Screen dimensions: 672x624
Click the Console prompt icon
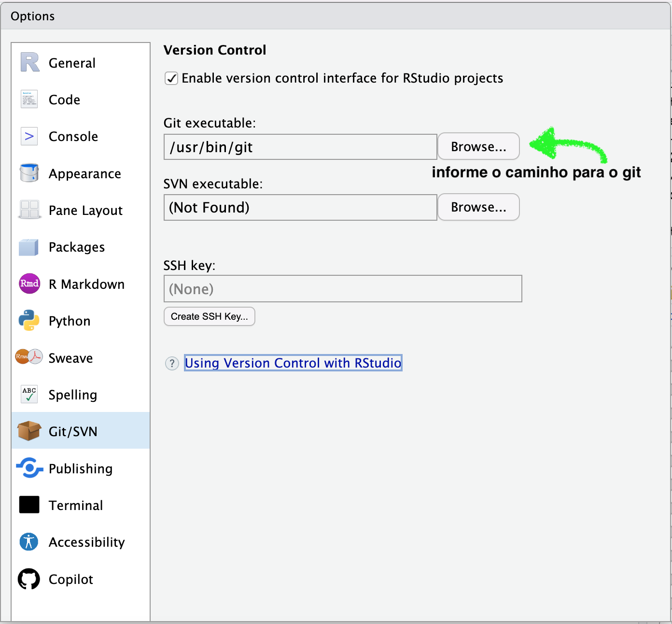[29, 136]
